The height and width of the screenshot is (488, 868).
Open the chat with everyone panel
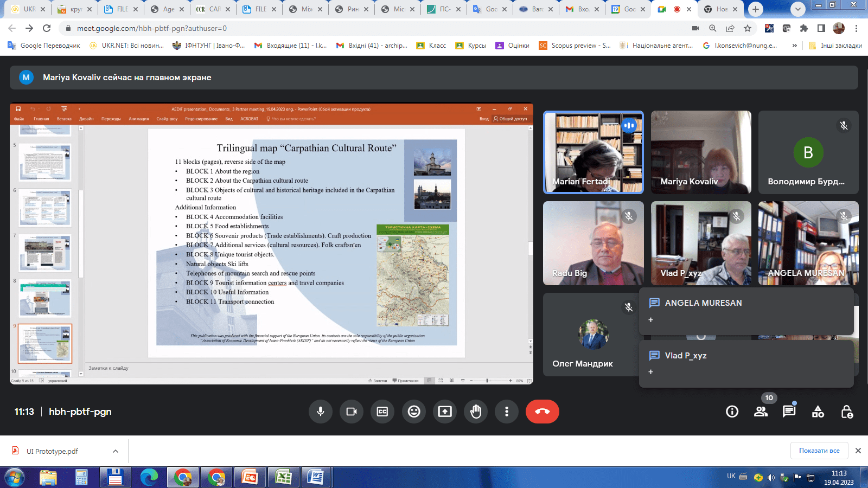[789, 412]
